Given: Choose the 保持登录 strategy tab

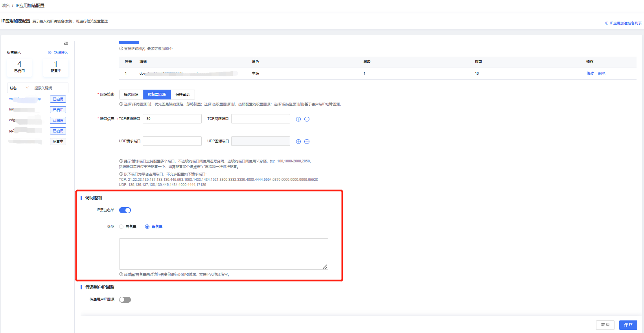Looking at the screenshot, I should pyautogui.click(x=183, y=94).
